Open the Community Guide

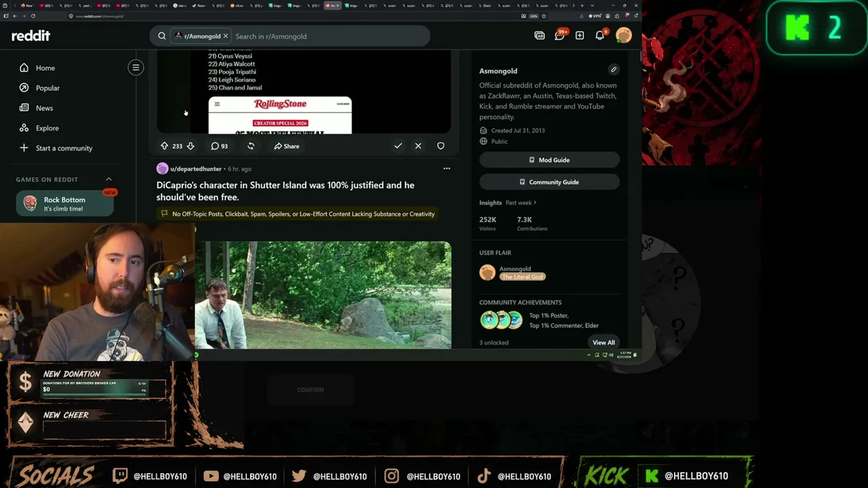[549, 182]
